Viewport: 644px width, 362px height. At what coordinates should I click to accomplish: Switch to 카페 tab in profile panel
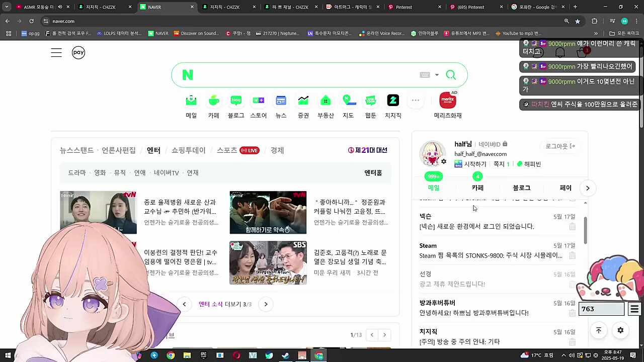(477, 188)
